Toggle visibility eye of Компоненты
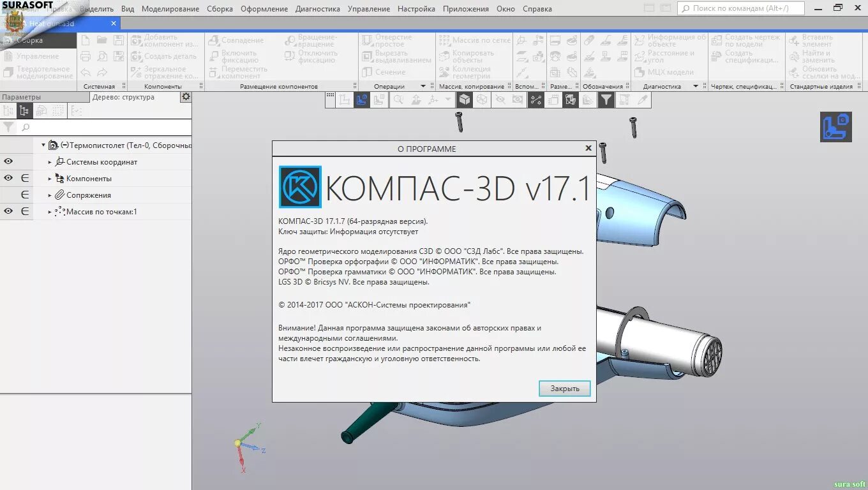 [8, 179]
